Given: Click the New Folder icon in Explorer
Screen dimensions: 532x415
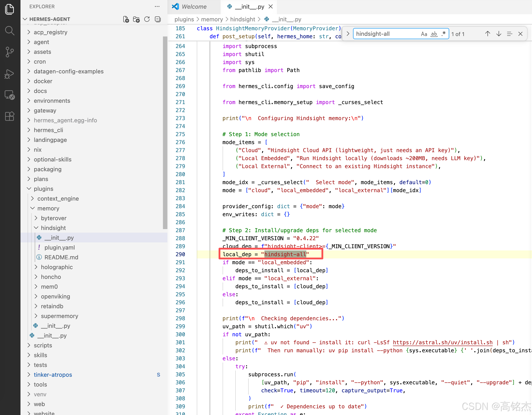Looking at the screenshot, I should 136,19.
